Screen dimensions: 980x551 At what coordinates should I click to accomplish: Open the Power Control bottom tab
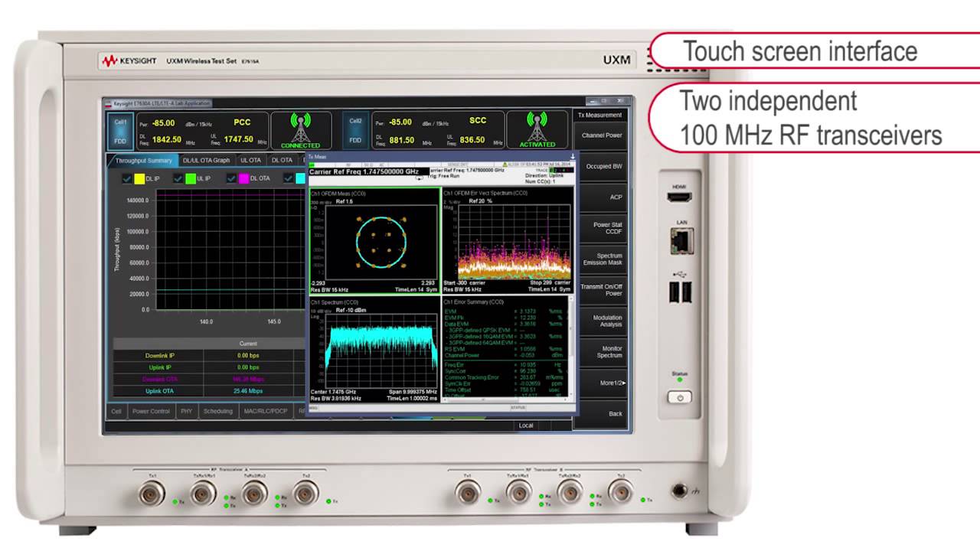(151, 411)
